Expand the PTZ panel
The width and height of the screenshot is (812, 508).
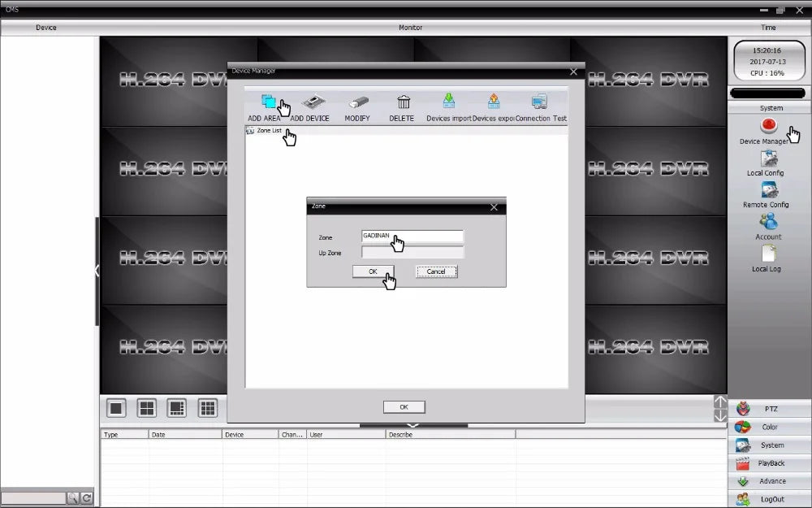click(770, 409)
